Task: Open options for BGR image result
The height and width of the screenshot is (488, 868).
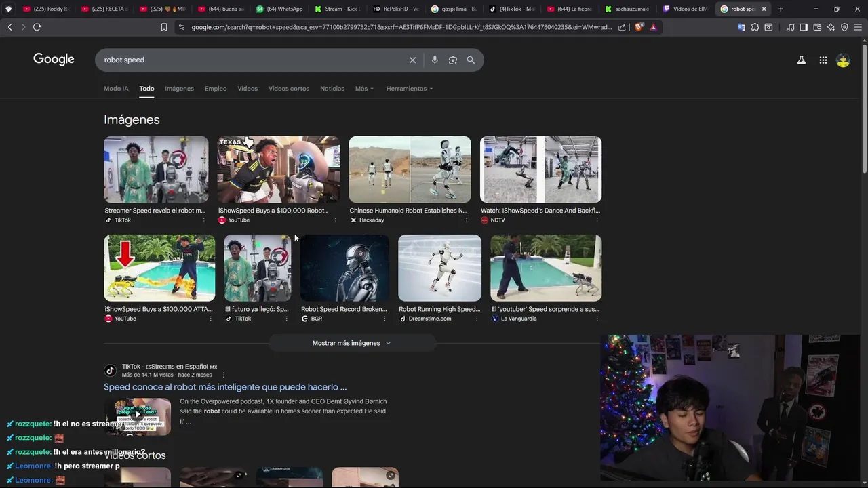Action: pos(384,319)
